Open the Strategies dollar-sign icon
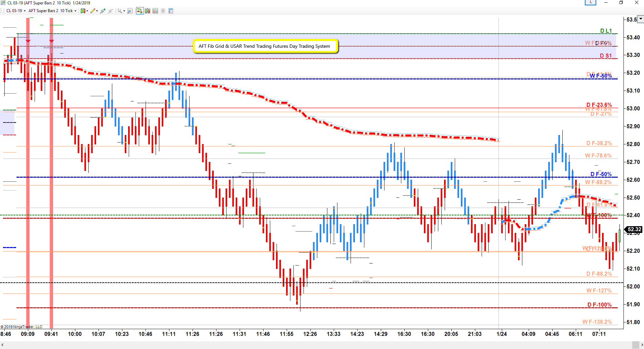The image size is (644, 349). coord(163,11)
